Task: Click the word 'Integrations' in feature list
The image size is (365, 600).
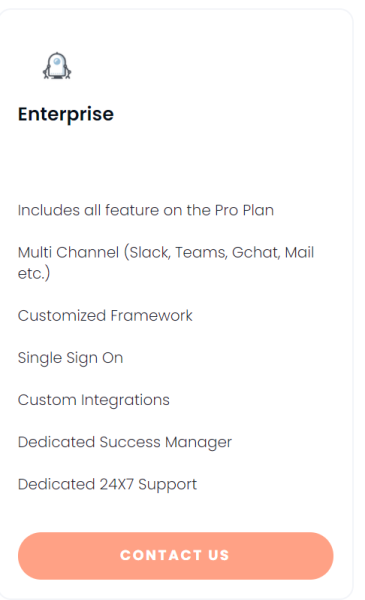Action: pos(125,401)
